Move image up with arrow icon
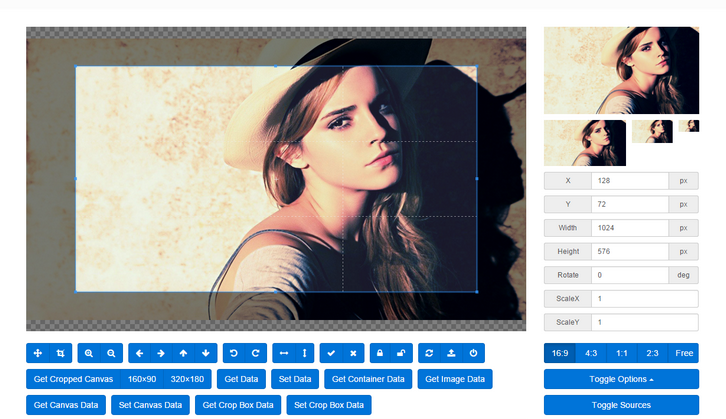Viewport: 726px width, 419px height. point(183,353)
